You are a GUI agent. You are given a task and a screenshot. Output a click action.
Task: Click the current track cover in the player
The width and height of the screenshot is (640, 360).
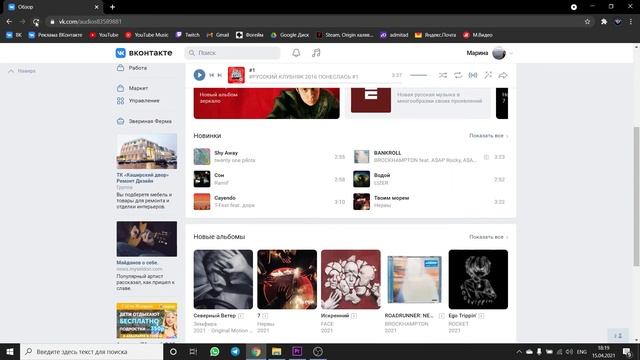(236, 75)
